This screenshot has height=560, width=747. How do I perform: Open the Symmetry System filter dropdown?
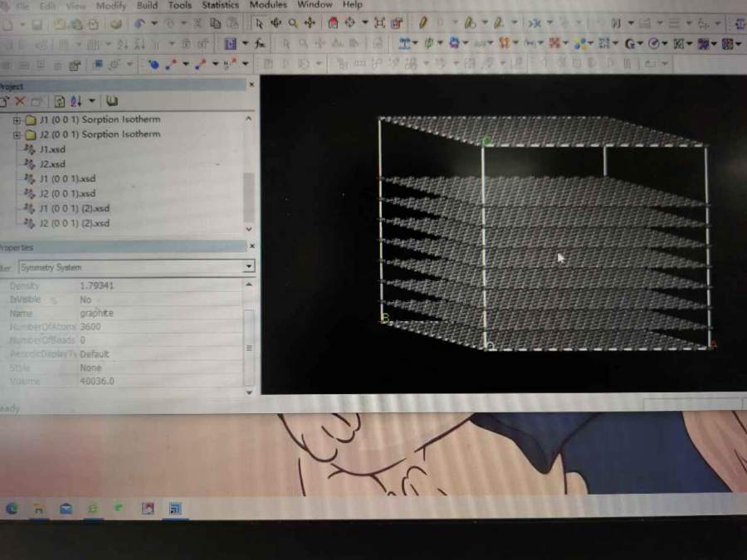[248, 267]
